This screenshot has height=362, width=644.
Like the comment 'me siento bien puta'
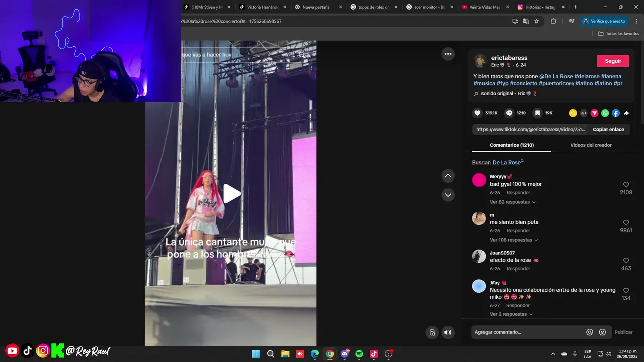[x=626, y=223]
